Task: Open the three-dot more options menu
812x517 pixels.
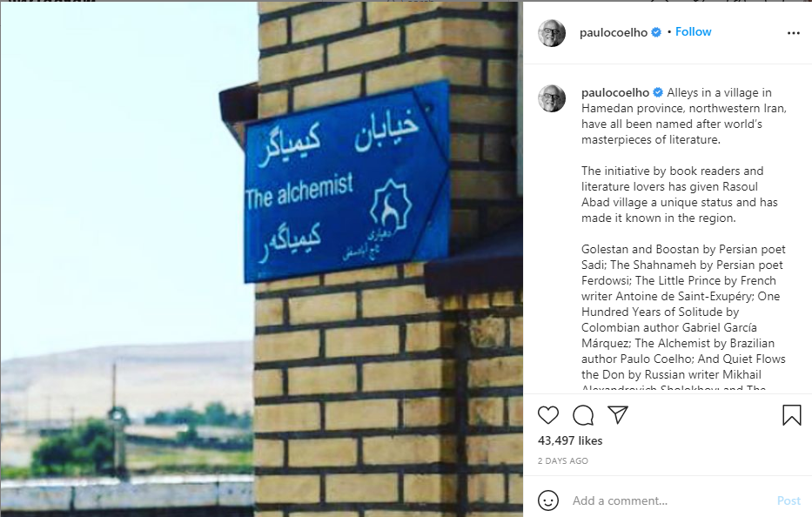Action: pos(794,33)
